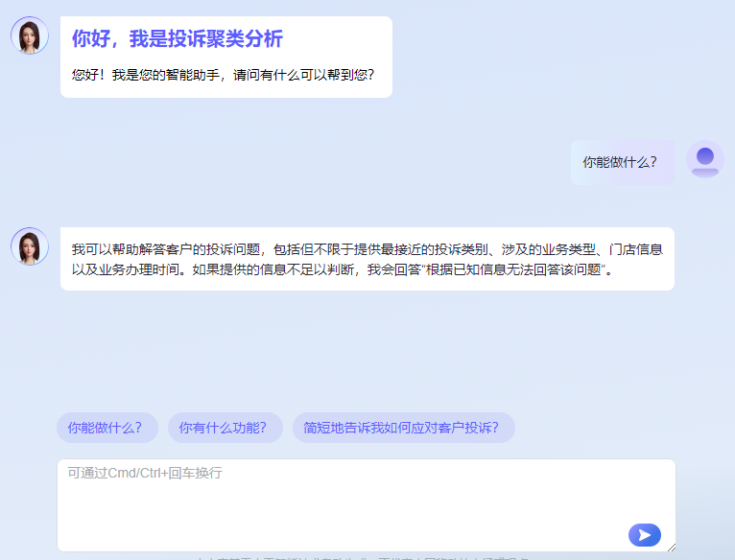Click the send message arrow button
Screen dimensions: 735x560
(x=644, y=535)
